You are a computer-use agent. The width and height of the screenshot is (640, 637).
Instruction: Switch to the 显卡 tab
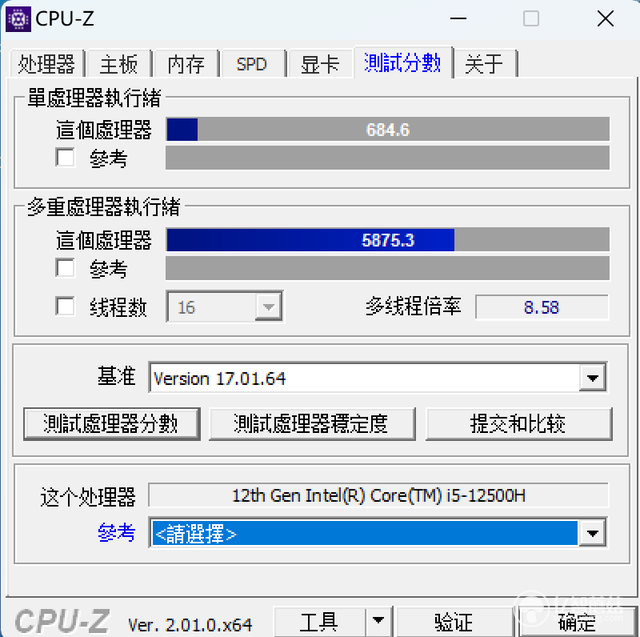click(320, 64)
